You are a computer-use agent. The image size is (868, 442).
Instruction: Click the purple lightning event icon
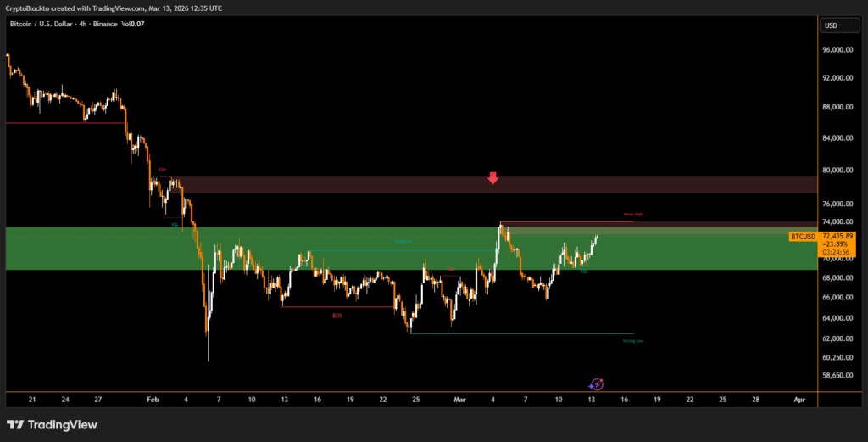tap(596, 384)
